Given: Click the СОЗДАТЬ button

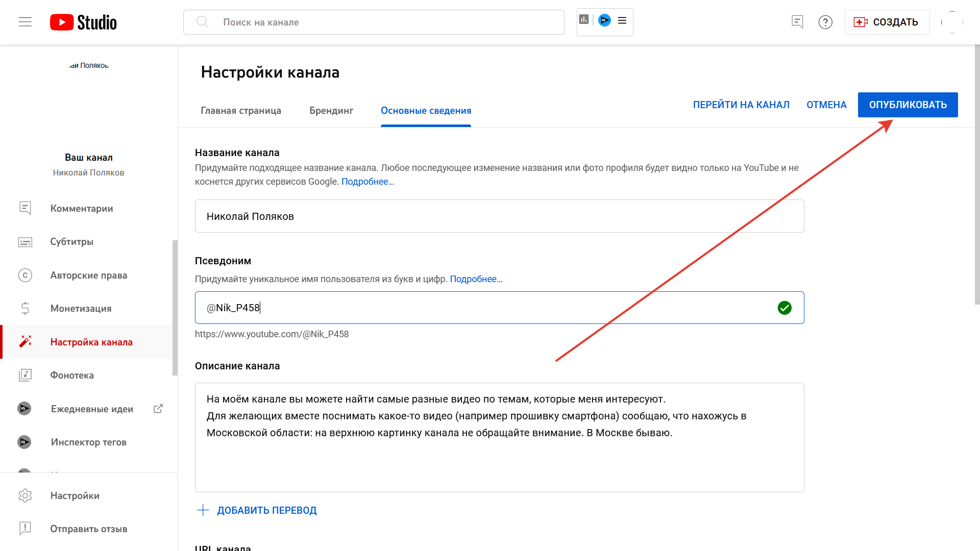Looking at the screenshot, I should [x=887, y=22].
